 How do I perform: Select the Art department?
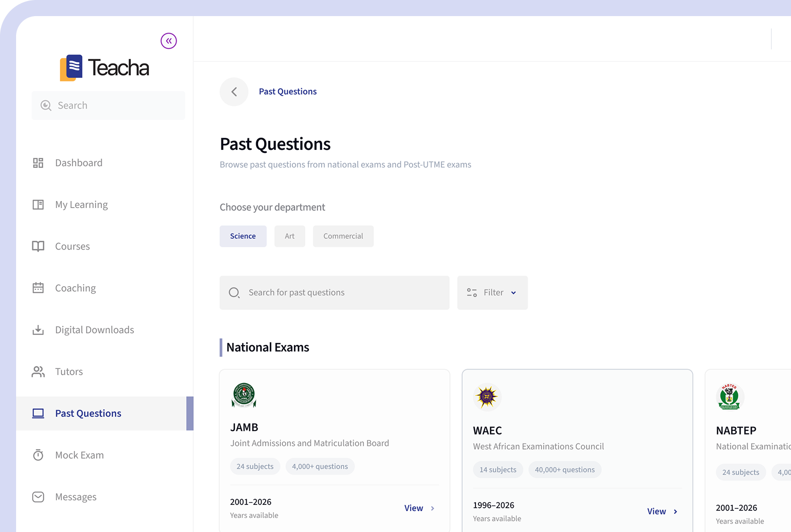coord(290,236)
